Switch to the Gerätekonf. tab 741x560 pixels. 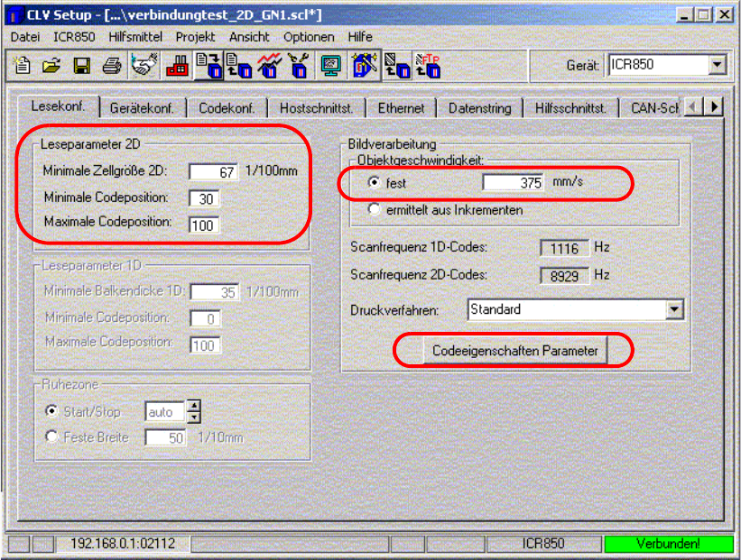pyautogui.click(x=143, y=108)
